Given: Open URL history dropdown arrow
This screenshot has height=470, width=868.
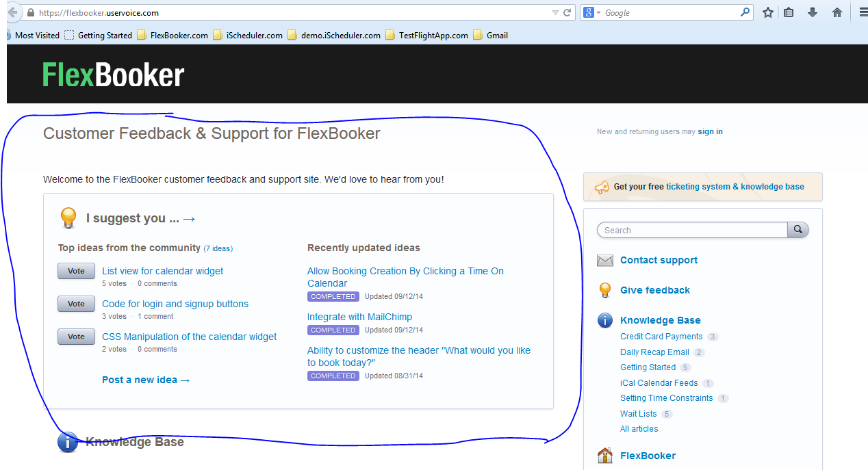Looking at the screenshot, I should (555, 12).
